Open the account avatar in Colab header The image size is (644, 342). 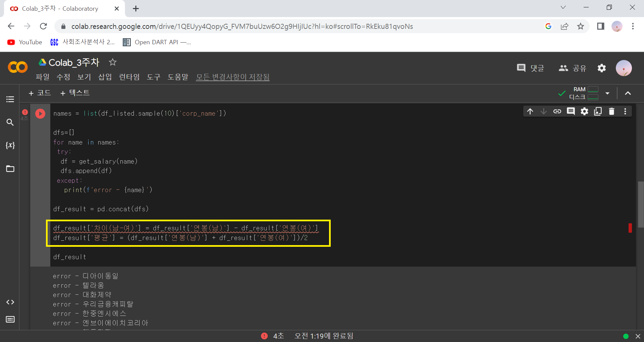(624, 68)
